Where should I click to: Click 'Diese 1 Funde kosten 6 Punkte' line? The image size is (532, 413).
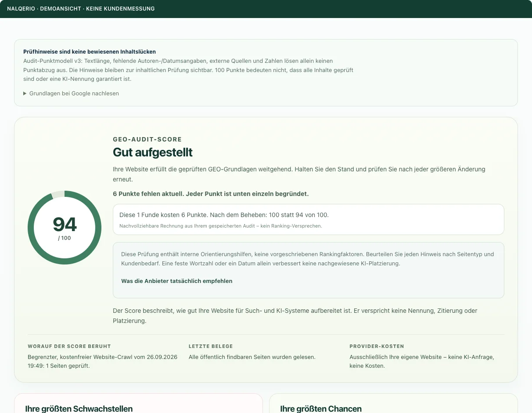[224, 215]
